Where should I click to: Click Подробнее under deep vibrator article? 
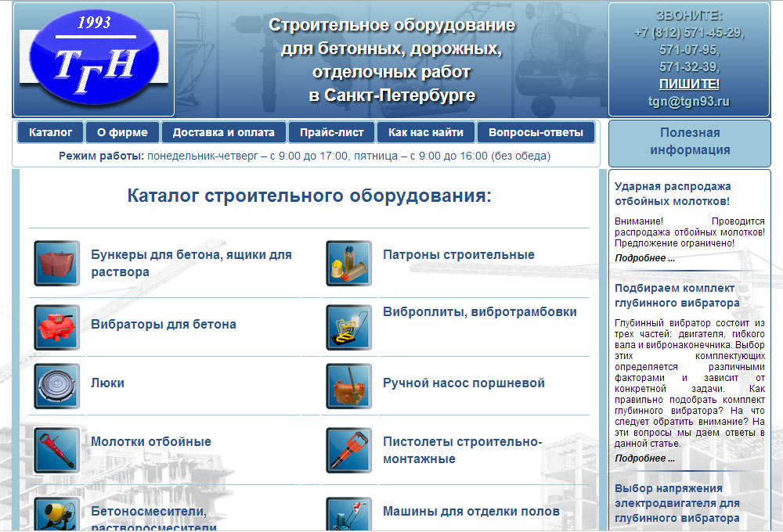tap(644, 458)
